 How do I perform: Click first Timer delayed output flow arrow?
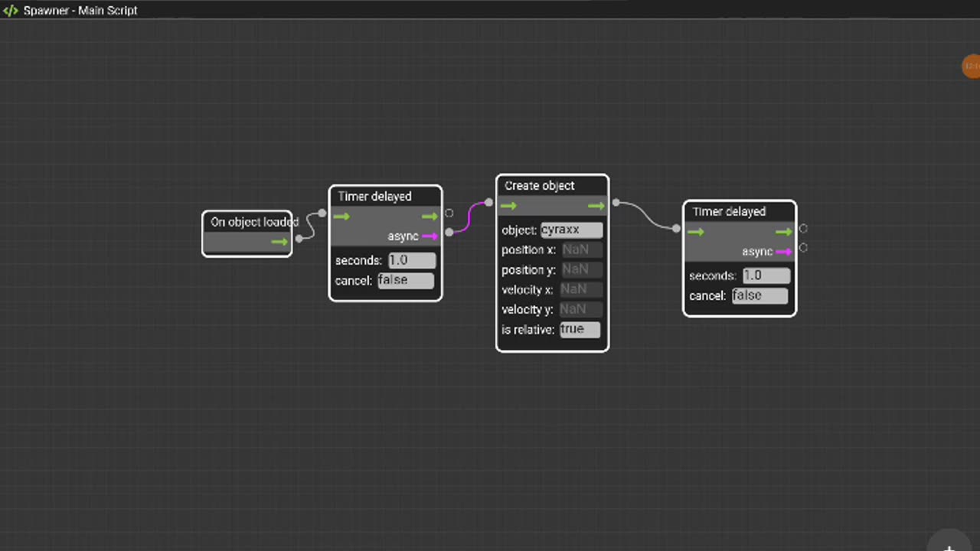click(430, 217)
